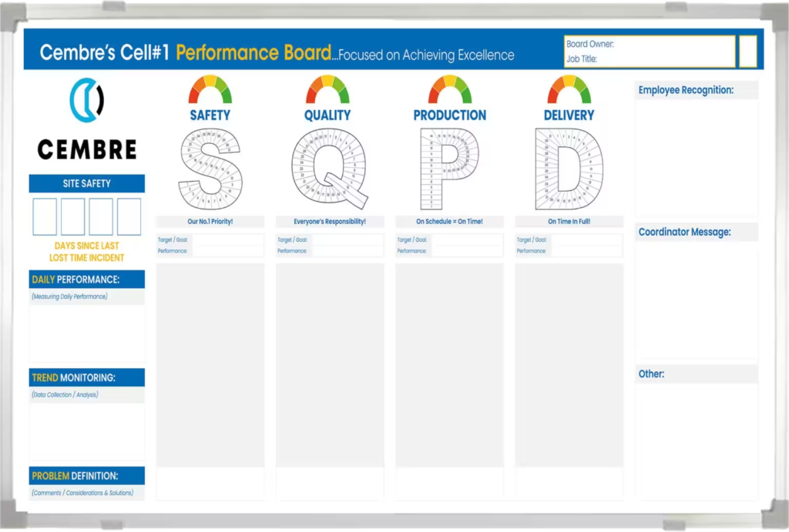Expand the Daily Performance section

[86, 279]
